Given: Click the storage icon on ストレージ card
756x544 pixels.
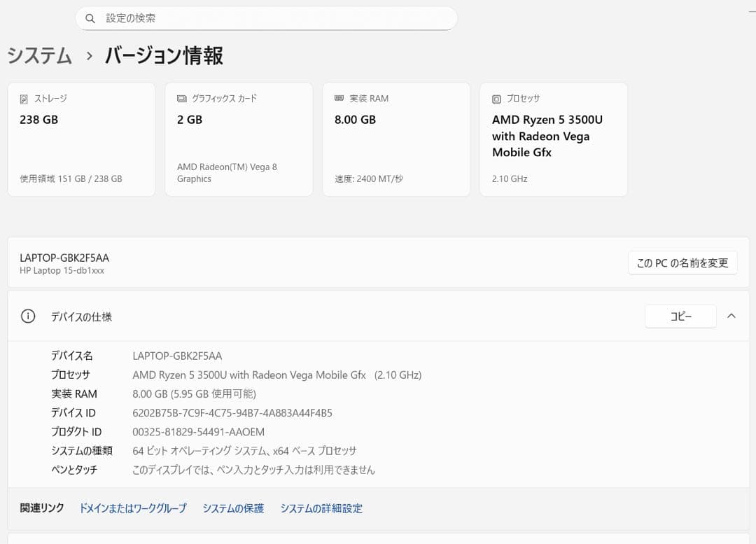Looking at the screenshot, I should coord(24,99).
